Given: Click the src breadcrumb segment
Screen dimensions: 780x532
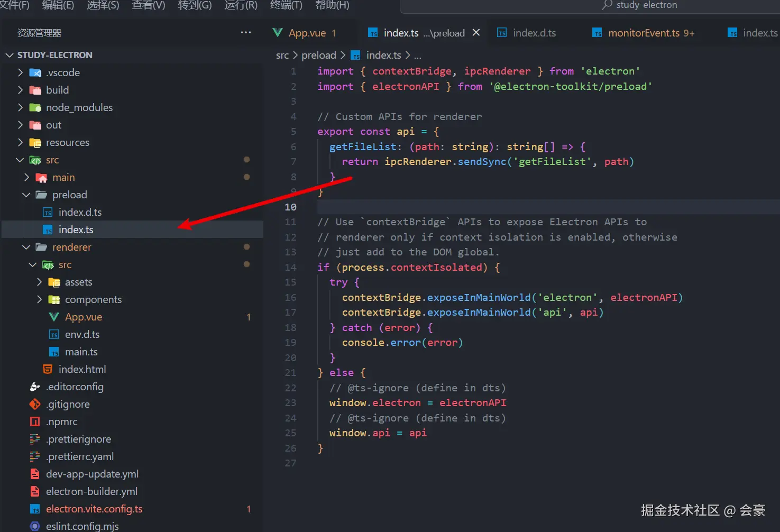Looking at the screenshot, I should 282,56.
